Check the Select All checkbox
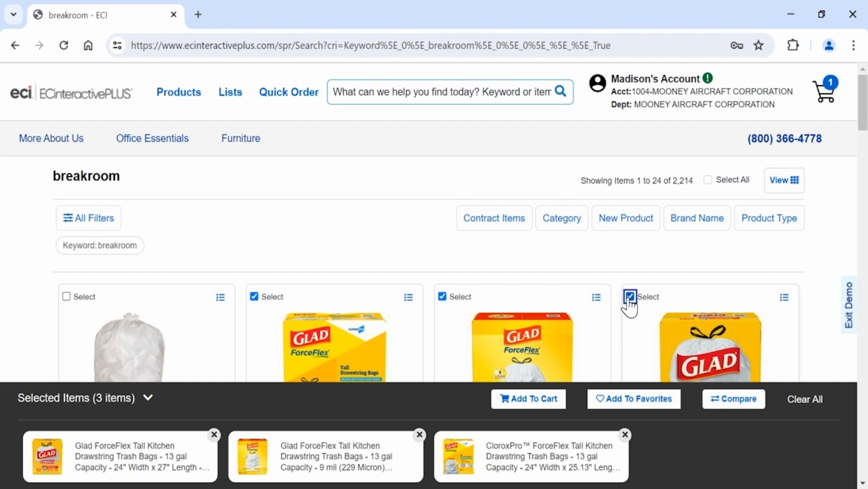 pyautogui.click(x=707, y=180)
